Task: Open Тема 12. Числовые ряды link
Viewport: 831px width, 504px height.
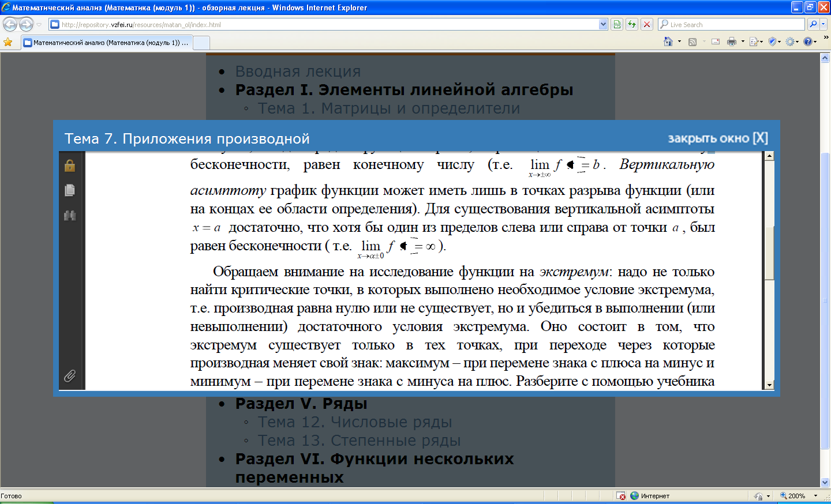Action: 355,422
